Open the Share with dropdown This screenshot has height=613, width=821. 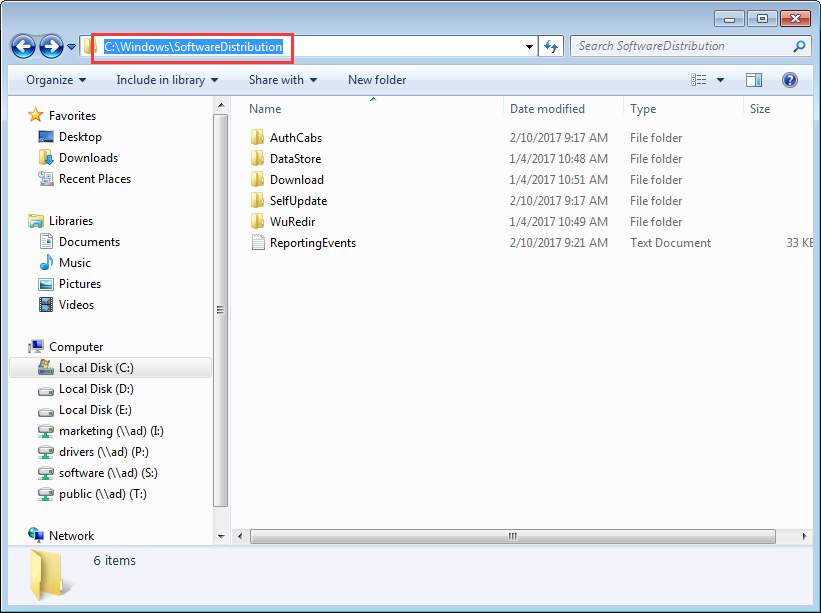(283, 80)
